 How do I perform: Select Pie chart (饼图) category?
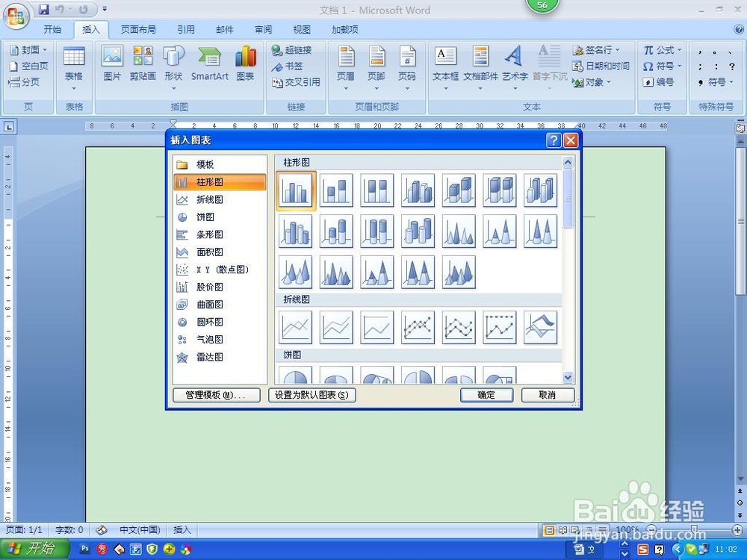[x=220, y=217]
